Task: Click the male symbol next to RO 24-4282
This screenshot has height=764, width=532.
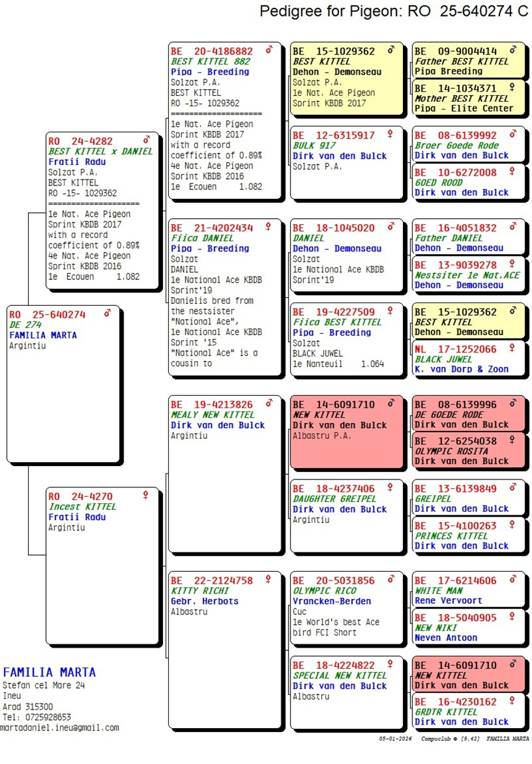Action: 147,140
